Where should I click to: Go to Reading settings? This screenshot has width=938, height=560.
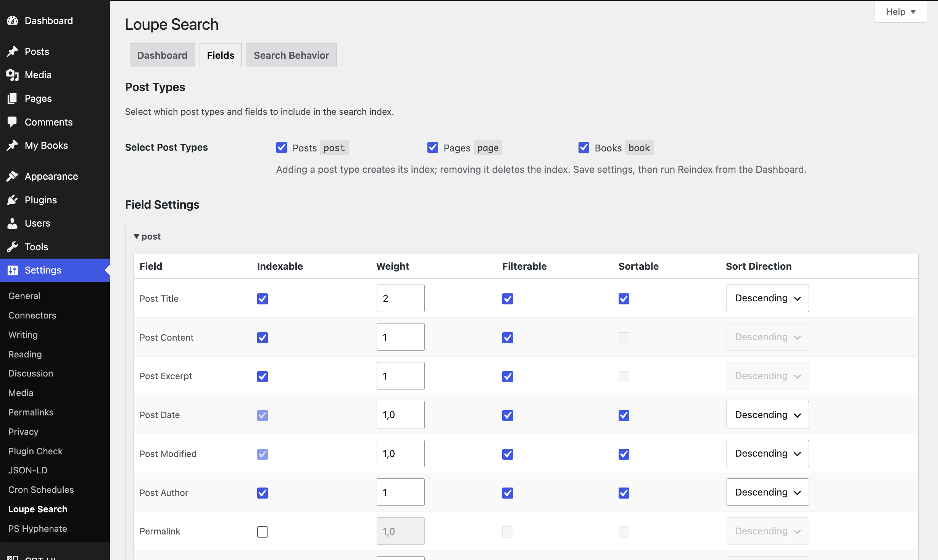[x=25, y=354]
